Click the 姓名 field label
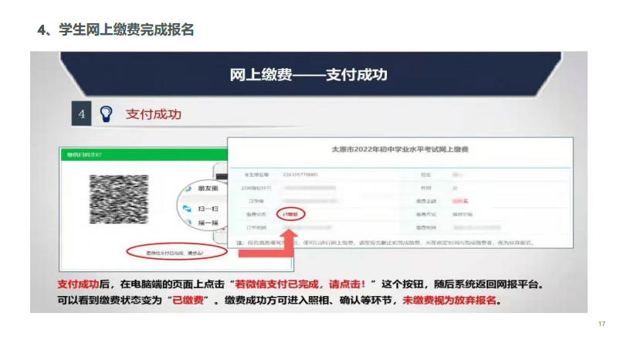The width and height of the screenshot is (644, 347). point(426,175)
